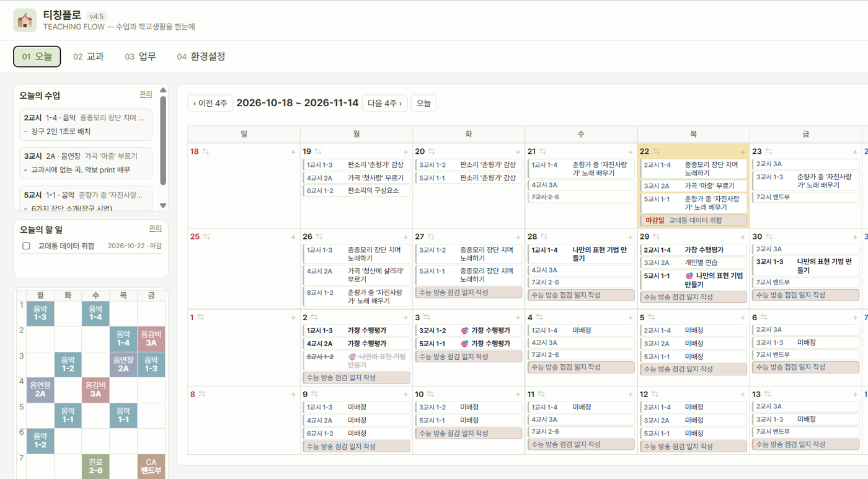Open 관리 link for 오늘의 수업
868x479 pixels.
[x=146, y=94]
